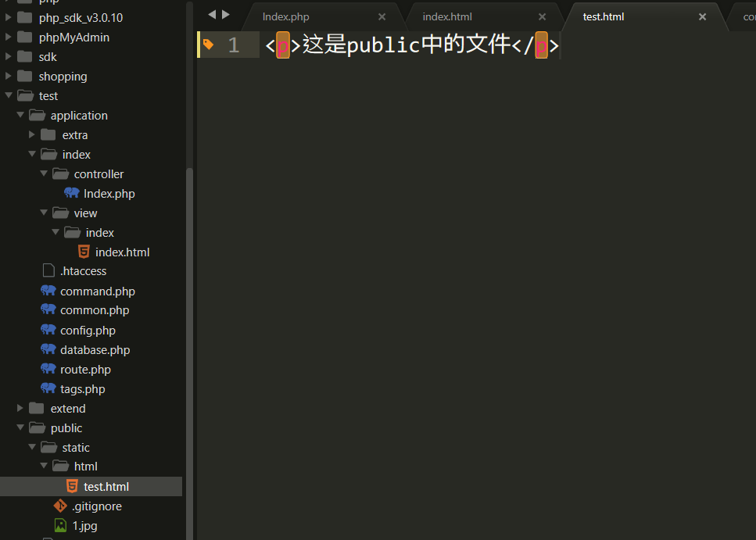This screenshot has height=540, width=756.
Task: Close the test.html tab
Action: point(702,16)
